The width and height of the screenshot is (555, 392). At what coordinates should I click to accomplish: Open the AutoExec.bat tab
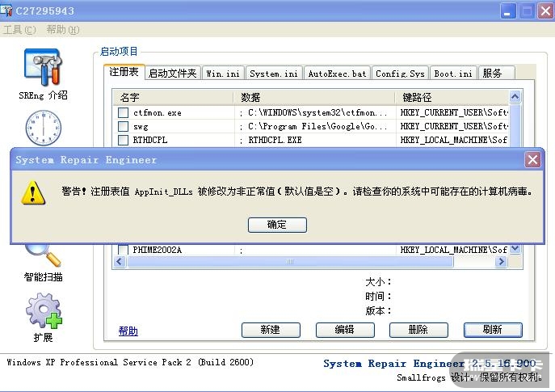point(337,74)
